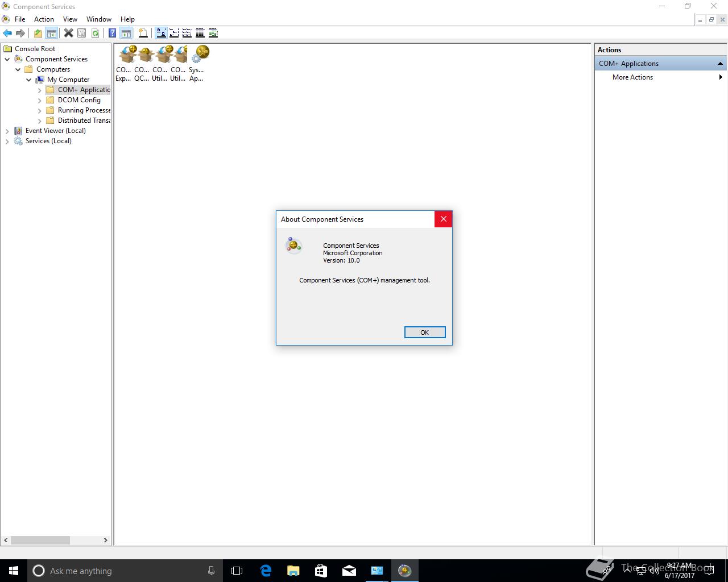The width and height of the screenshot is (728, 582).
Task: Click the Component Services tree node icon
Action: tap(19, 59)
